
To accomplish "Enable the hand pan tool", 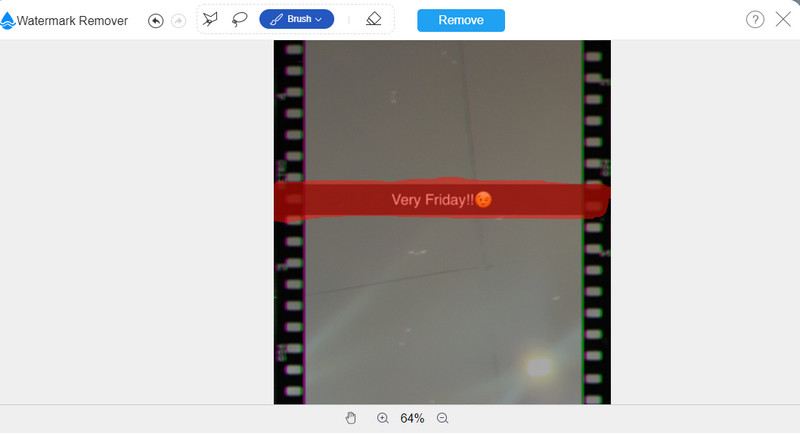I will (351, 418).
